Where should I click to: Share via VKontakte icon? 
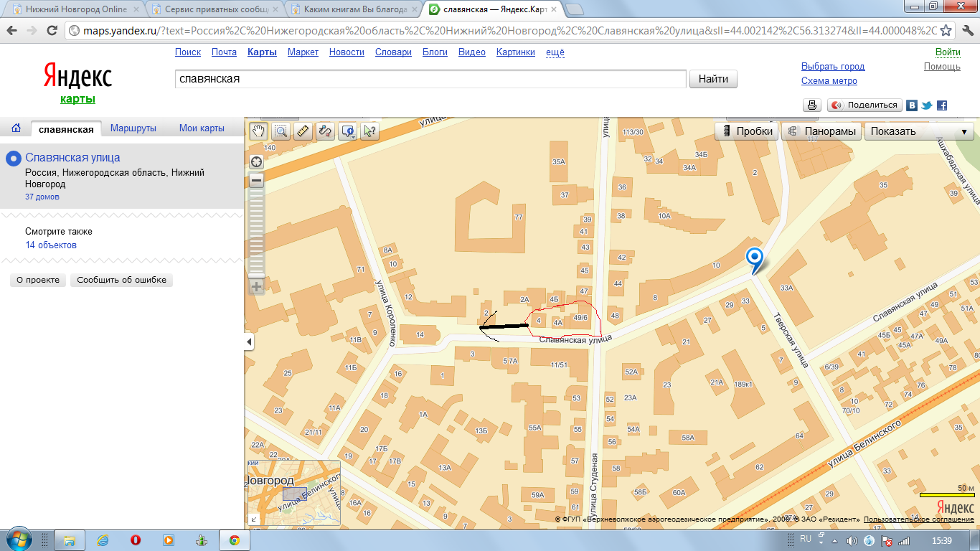tap(912, 105)
